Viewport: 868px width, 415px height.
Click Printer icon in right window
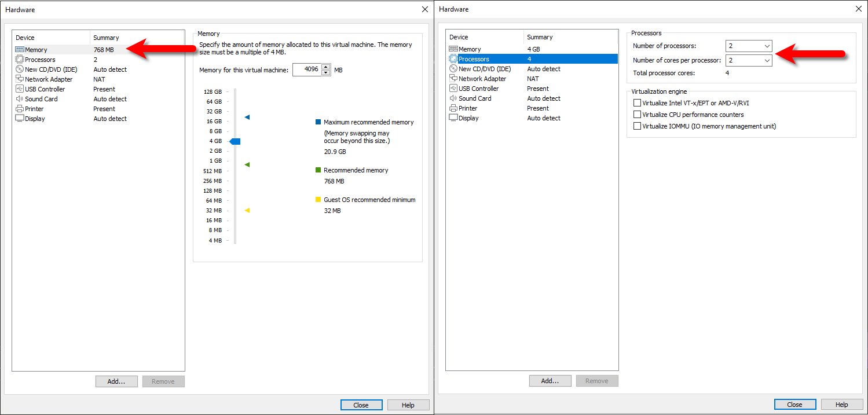(x=453, y=108)
